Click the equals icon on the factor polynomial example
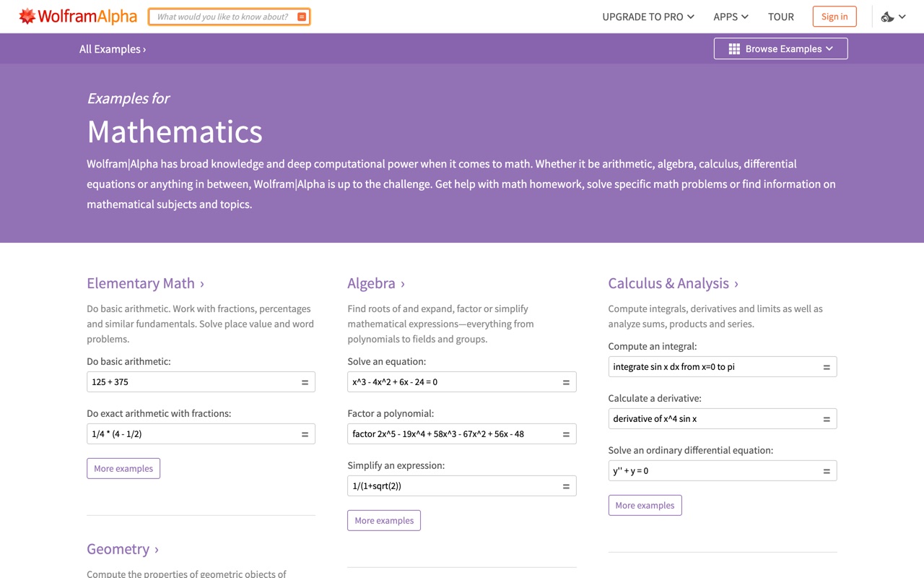 [x=566, y=434]
